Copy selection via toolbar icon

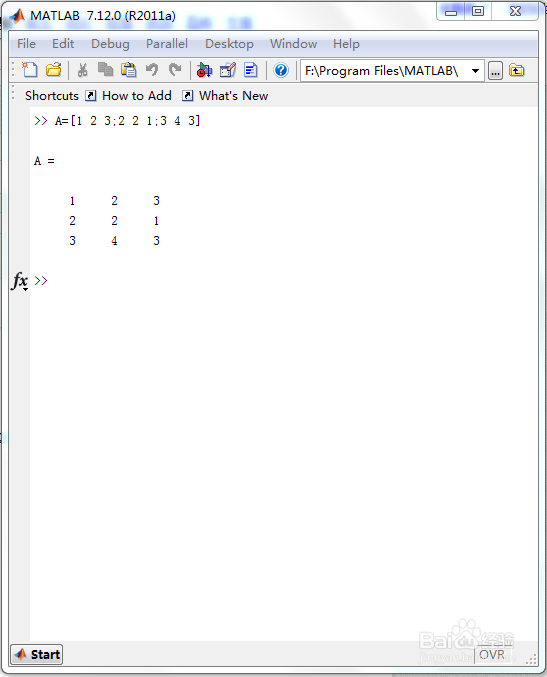(105, 70)
